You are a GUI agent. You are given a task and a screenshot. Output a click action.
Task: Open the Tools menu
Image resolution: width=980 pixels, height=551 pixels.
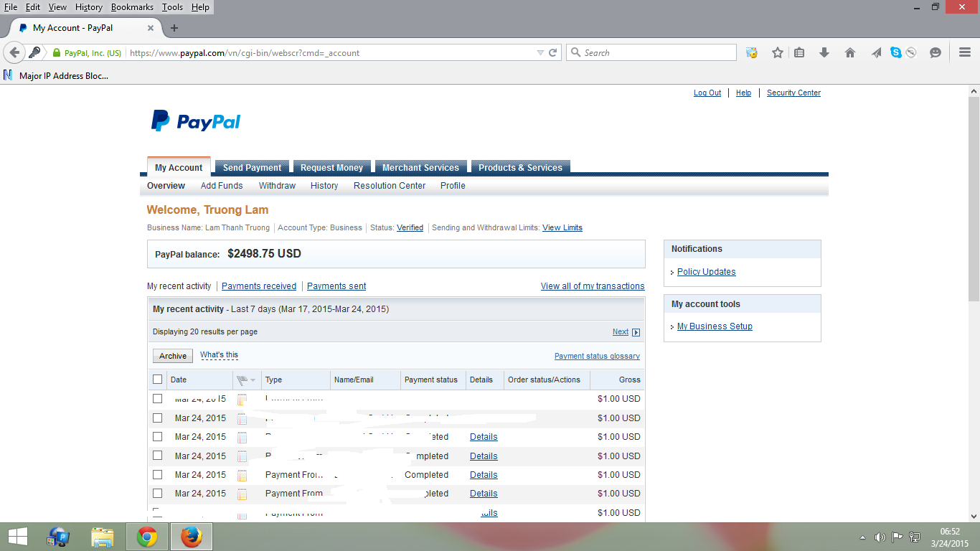click(x=172, y=7)
